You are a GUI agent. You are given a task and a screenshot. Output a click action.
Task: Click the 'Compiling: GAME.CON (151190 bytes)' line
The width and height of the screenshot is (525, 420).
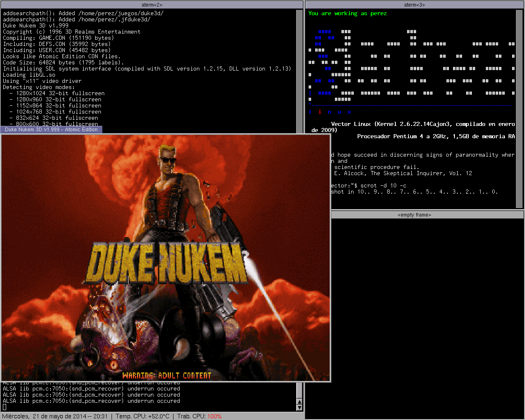pyautogui.click(x=59, y=38)
